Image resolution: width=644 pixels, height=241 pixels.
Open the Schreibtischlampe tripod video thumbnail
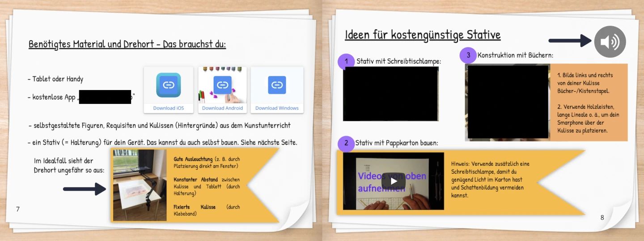click(x=390, y=94)
